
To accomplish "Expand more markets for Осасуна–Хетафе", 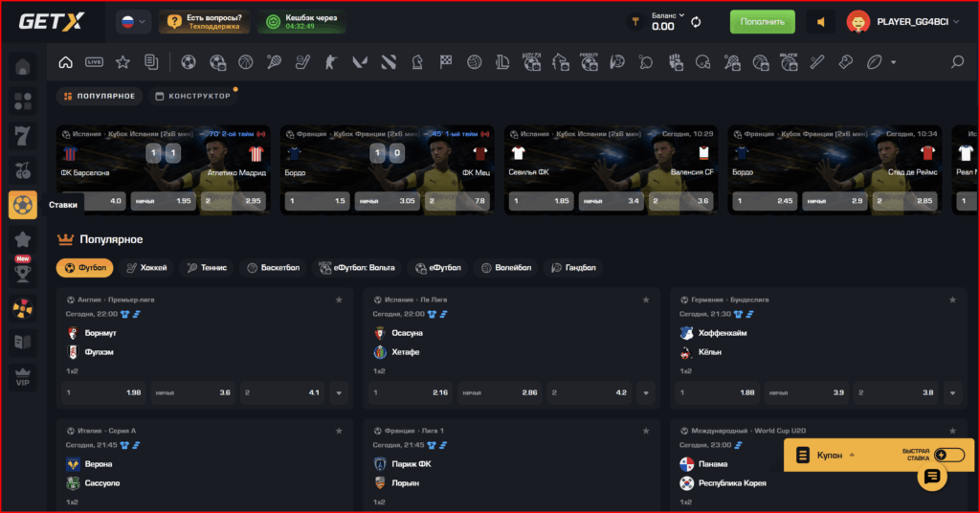I will pyautogui.click(x=646, y=392).
